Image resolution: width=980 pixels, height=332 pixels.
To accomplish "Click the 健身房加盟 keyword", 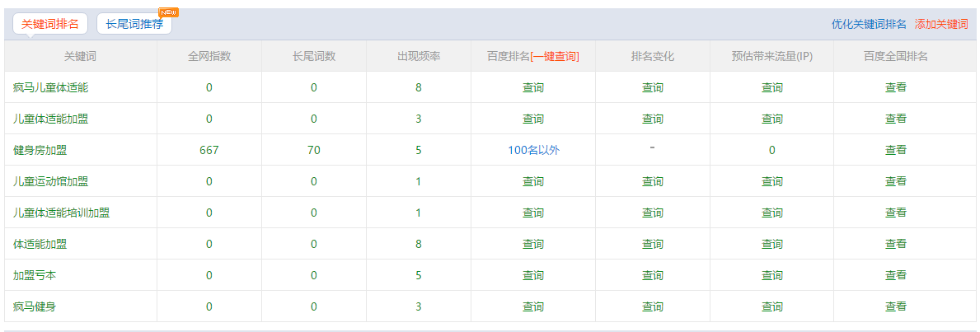I will [40, 150].
